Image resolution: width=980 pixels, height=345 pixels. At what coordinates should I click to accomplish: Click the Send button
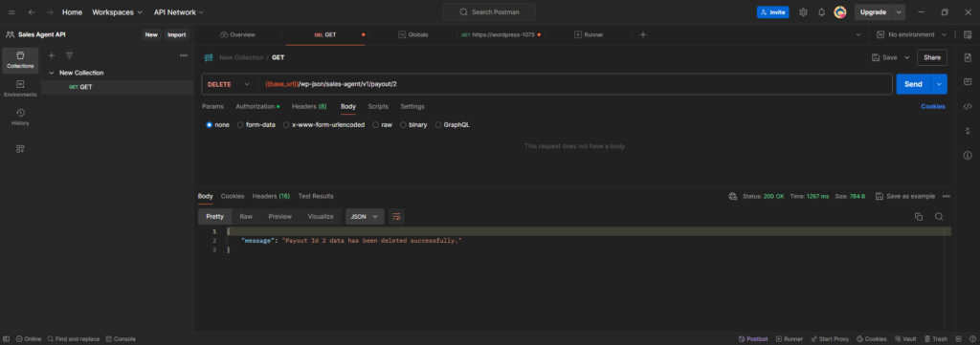pyautogui.click(x=914, y=84)
